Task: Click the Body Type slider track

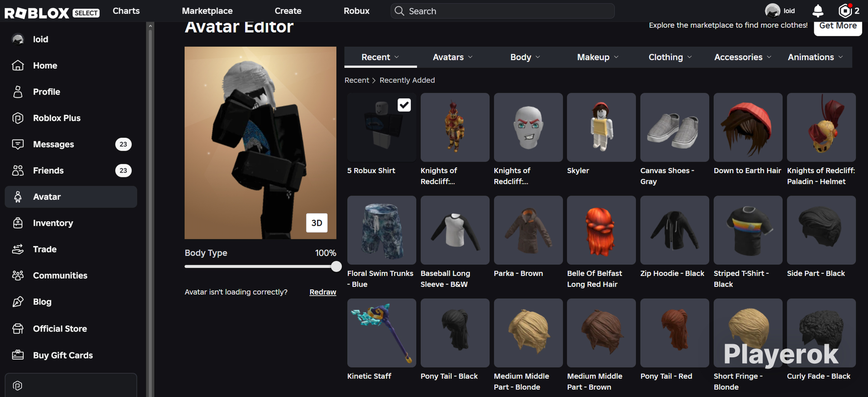Action: tap(260, 266)
